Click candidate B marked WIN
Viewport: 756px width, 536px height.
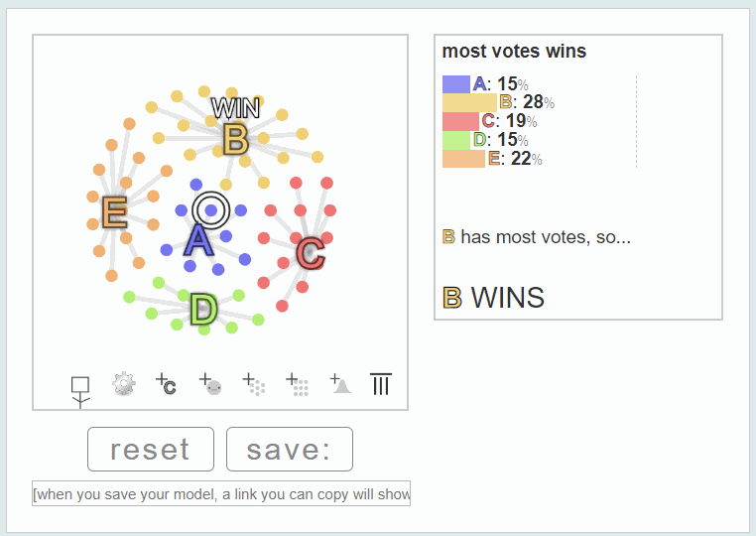[235, 139]
